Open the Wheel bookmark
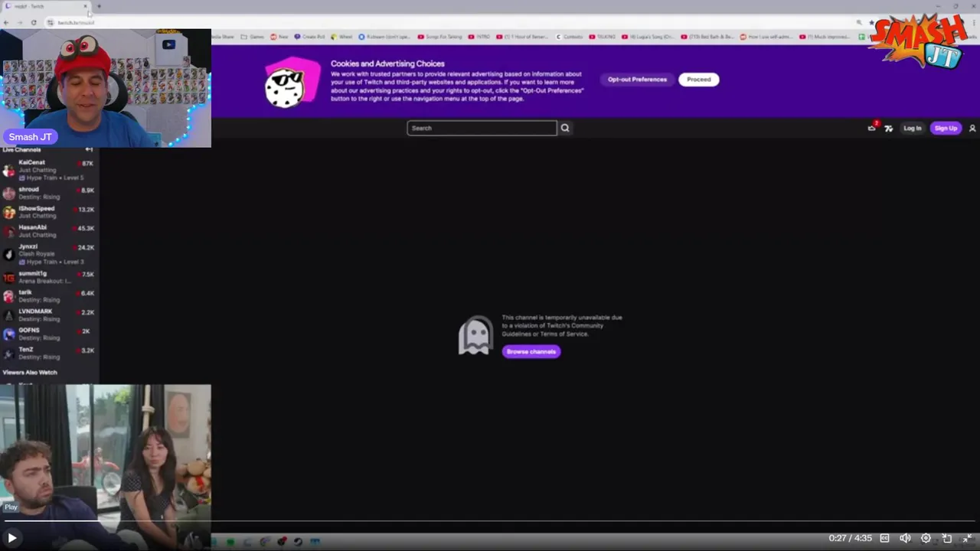Screen dimensions: 980x551 click(341, 37)
